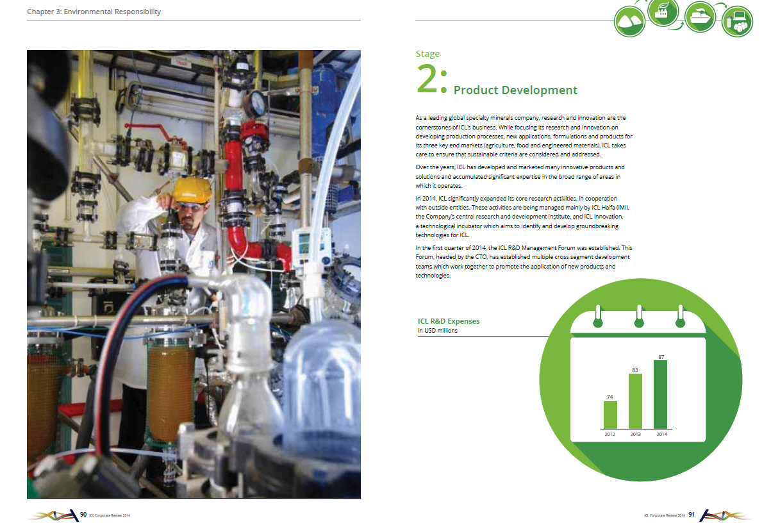The width and height of the screenshot is (771, 532).
Task: Click the cargo ship stage icon
Action: 700,16
